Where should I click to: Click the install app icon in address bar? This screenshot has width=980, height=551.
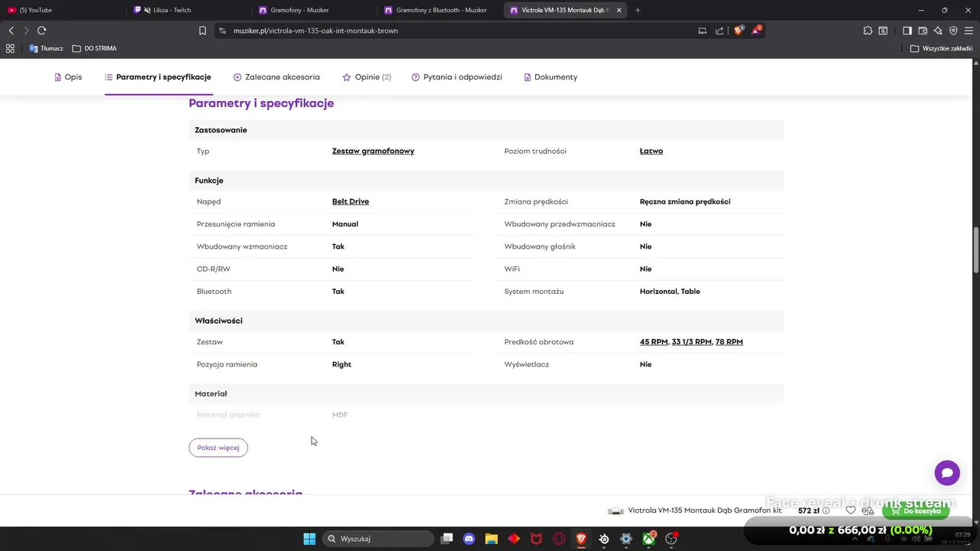(x=702, y=31)
